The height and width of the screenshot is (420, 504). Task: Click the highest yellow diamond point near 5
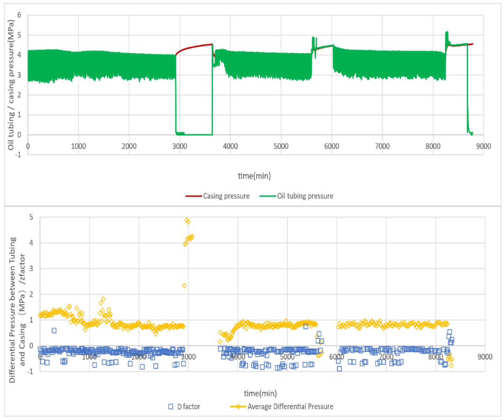(x=187, y=220)
